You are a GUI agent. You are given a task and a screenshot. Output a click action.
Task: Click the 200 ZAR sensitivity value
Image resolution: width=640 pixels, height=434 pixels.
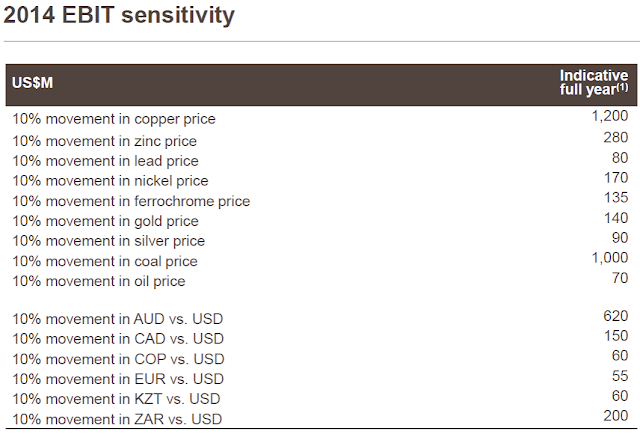coord(615,415)
